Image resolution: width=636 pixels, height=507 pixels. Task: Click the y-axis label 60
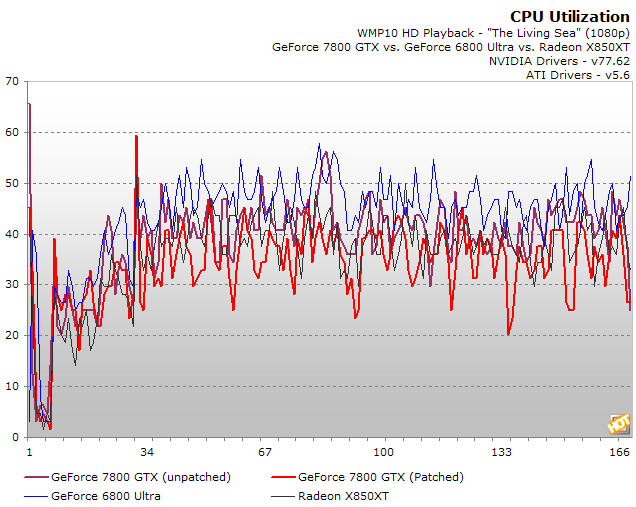click(12, 132)
